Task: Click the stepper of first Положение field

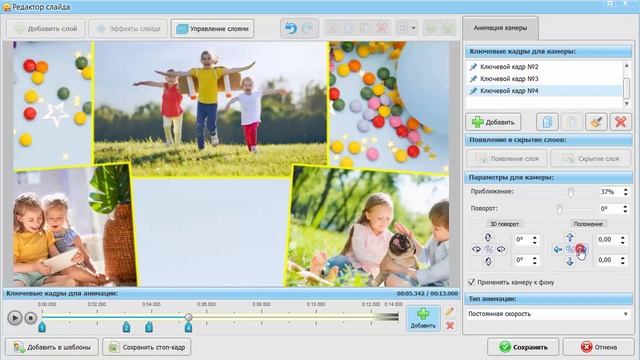Action: click(x=623, y=240)
